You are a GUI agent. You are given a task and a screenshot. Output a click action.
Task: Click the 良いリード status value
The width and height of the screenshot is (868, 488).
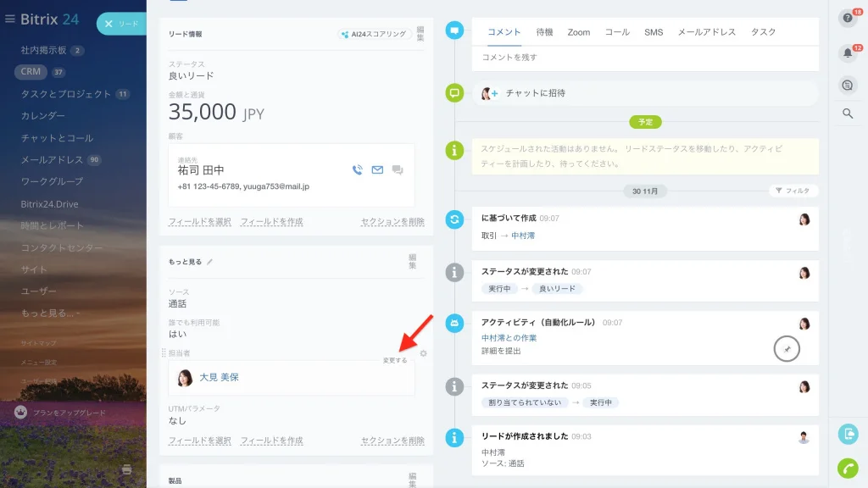click(191, 75)
